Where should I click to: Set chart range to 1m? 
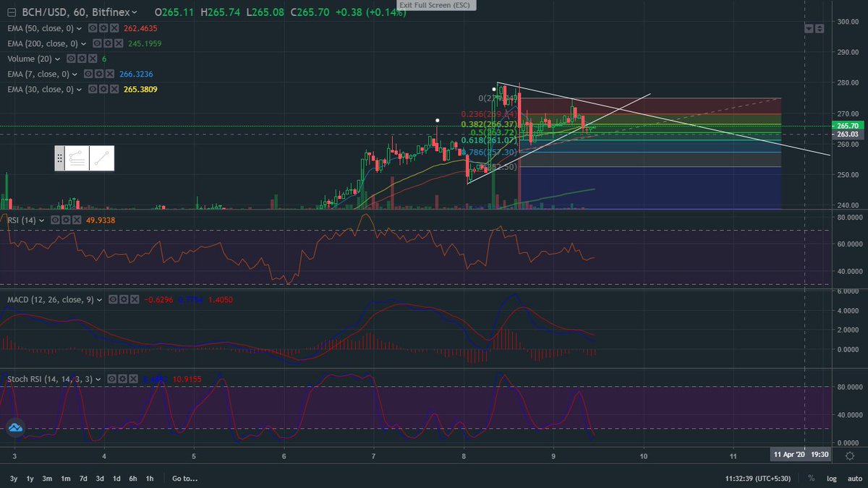pos(65,479)
